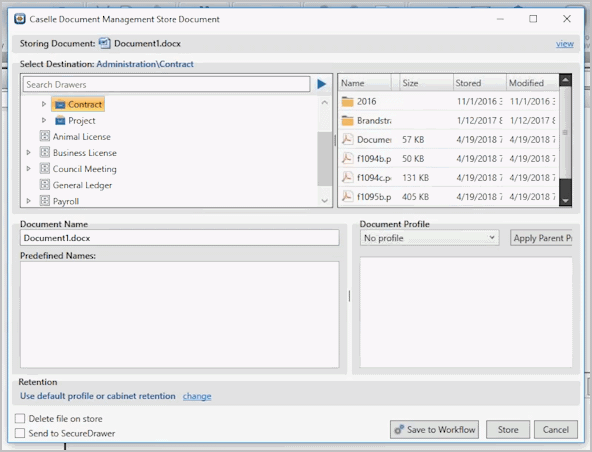
Task: Select General Ledger in the drawer tree
Action: pyautogui.click(x=82, y=185)
